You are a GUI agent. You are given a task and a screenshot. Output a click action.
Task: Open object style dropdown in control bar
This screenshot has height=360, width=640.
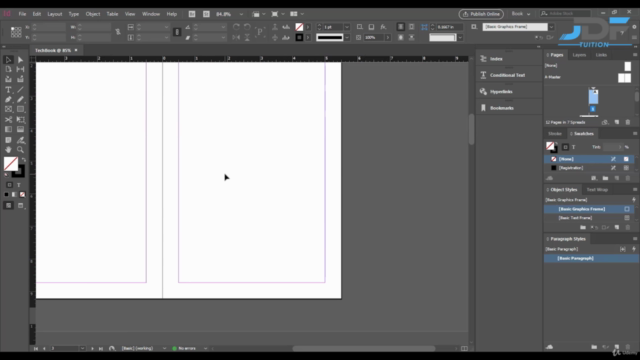[x=551, y=27]
